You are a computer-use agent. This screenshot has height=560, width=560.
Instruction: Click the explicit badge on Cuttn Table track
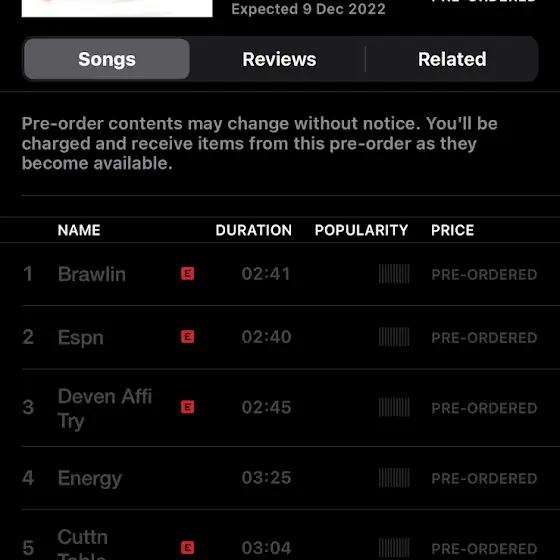click(x=188, y=548)
